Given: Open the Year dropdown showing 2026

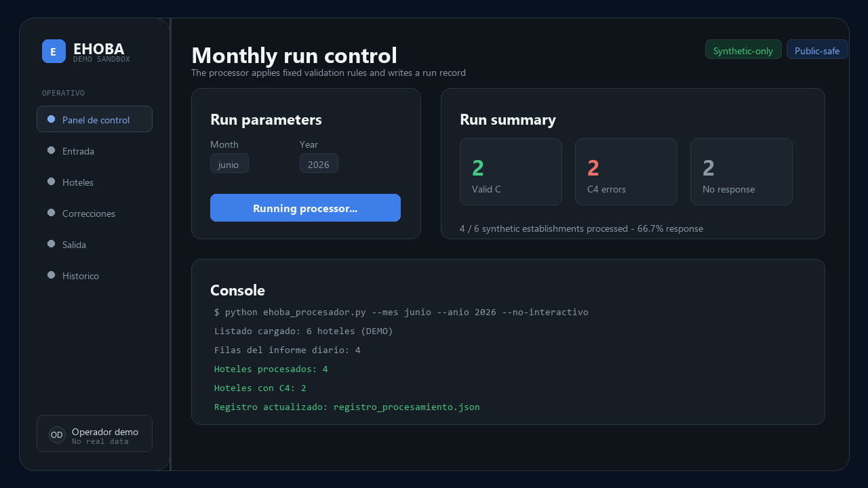Looking at the screenshot, I should 319,163.
